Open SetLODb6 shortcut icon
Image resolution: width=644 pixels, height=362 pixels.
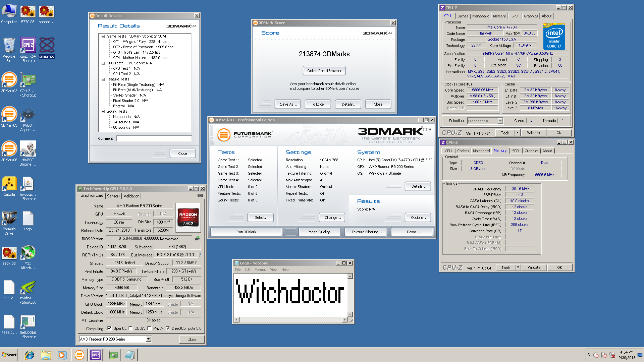(x=28, y=326)
